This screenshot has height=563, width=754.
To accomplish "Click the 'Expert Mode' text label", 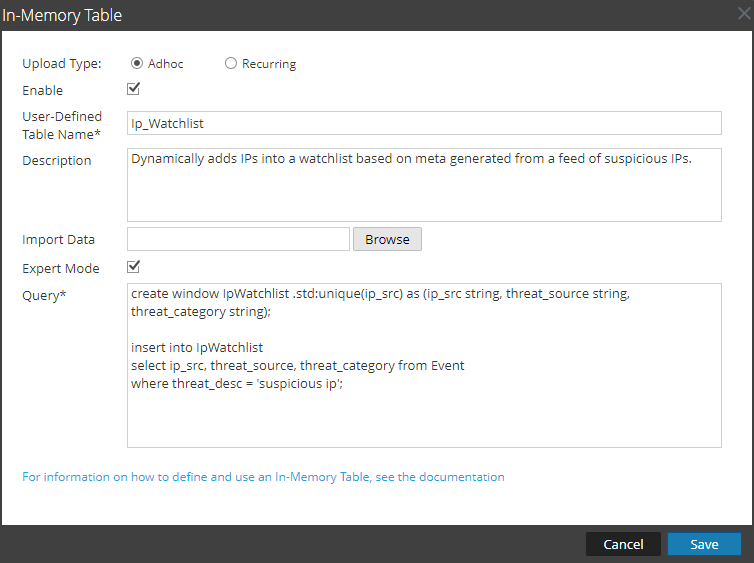I will (x=61, y=268).
